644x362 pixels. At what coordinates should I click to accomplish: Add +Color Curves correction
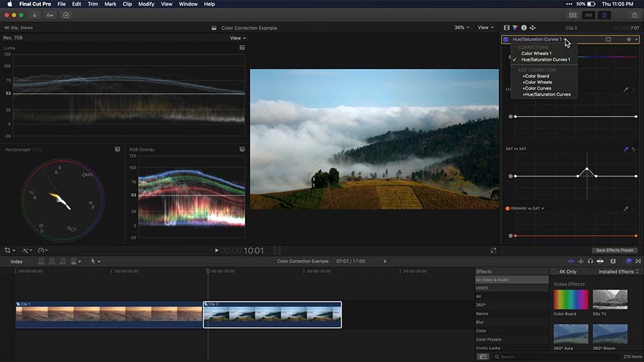point(537,88)
